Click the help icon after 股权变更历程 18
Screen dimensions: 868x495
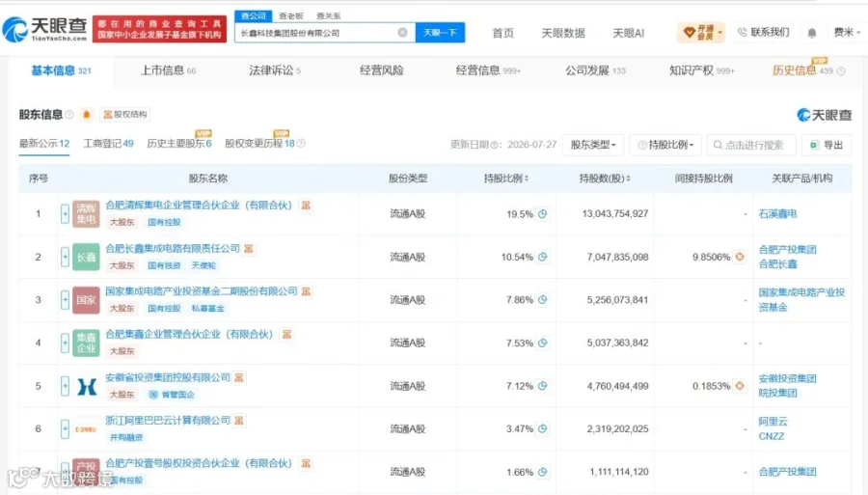pyautogui.click(x=301, y=144)
